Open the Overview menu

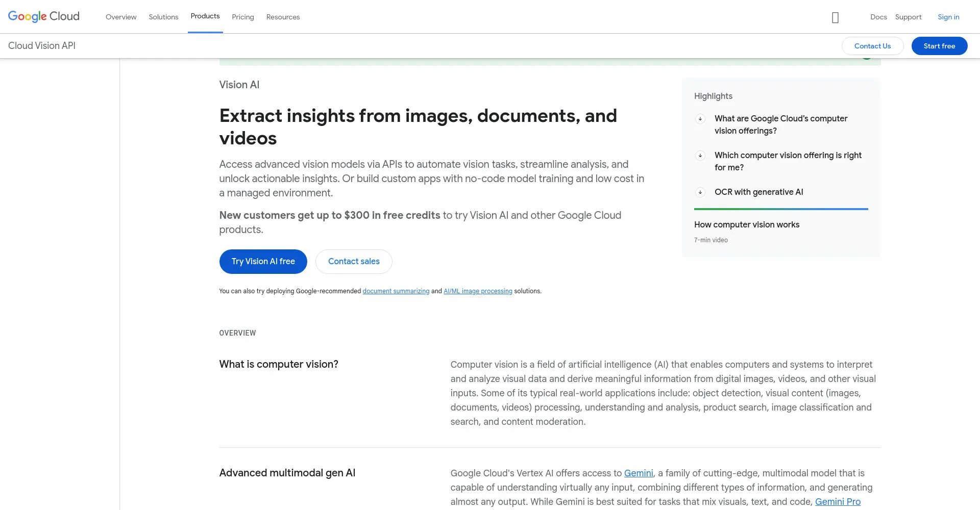point(121,17)
